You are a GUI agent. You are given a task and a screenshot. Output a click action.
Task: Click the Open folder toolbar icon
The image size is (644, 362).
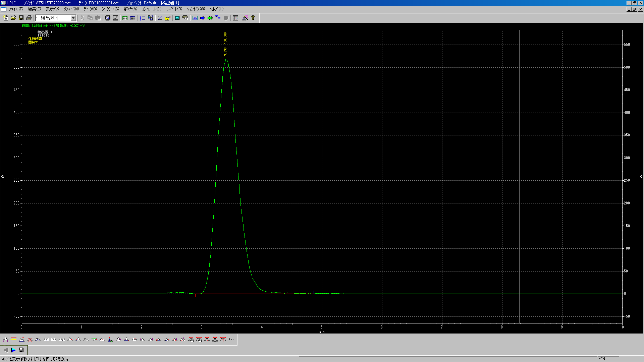(x=13, y=18)
